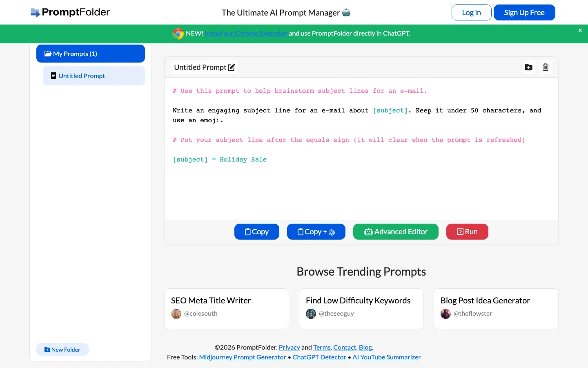Image resolution: width=588 pixels, height=368 pixels.
Task: Open Midjourney Prompt Generator link
Action: click(x=243, y=357)
